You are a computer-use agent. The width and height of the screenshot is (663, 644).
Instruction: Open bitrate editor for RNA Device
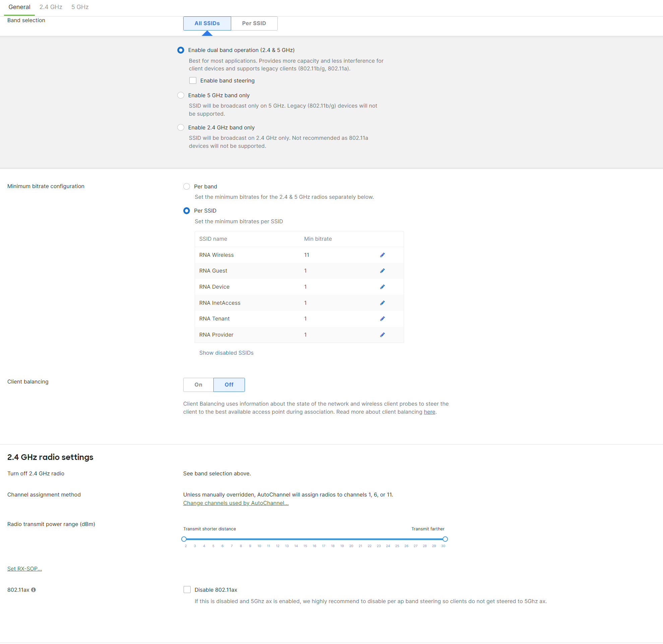pyautogui.click(x=382, y=287)
